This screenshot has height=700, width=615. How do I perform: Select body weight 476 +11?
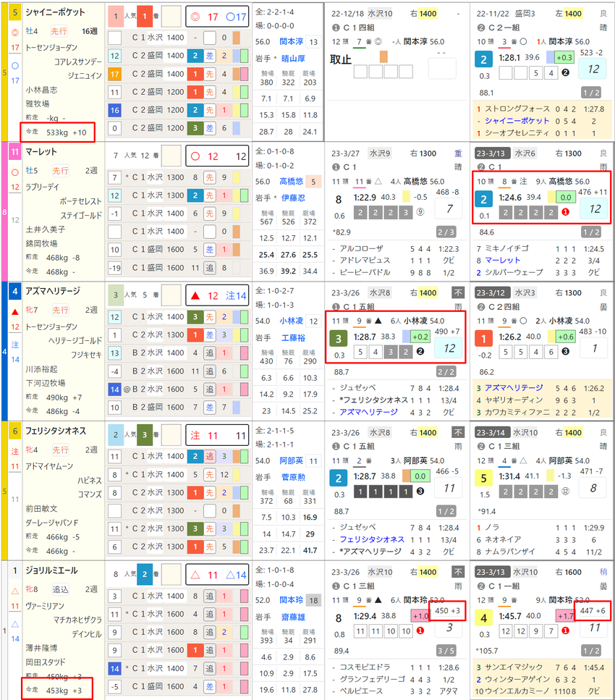593,192
